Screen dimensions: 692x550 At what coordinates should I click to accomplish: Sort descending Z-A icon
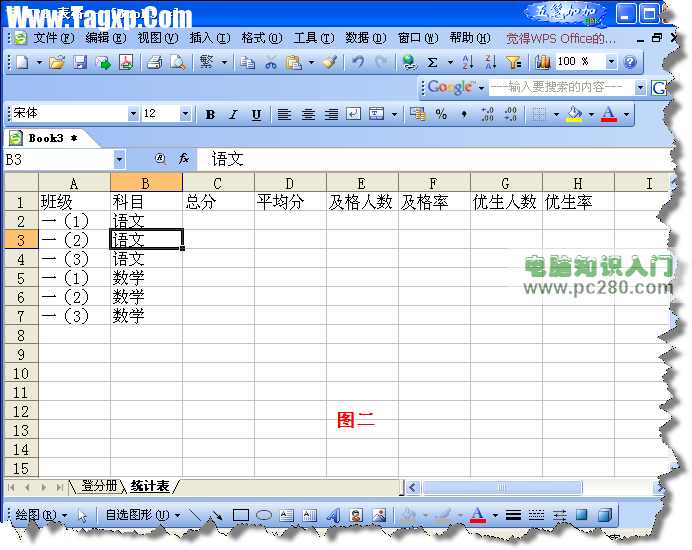(490, 62)
